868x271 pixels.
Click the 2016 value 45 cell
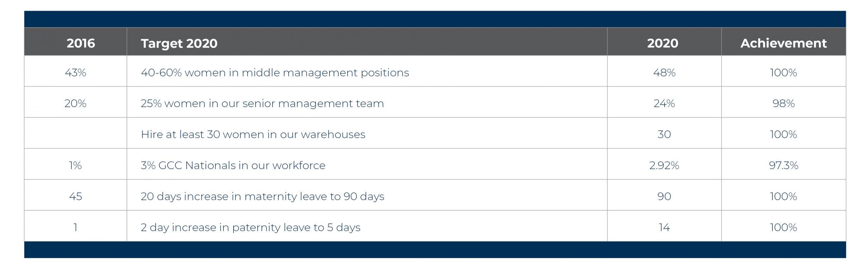point(75,196)
